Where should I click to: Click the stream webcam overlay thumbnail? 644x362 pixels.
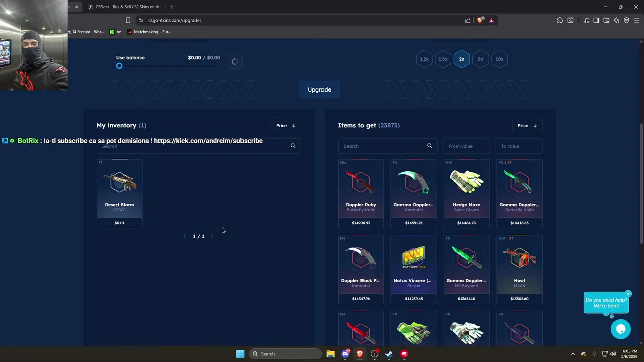point(34,45)
